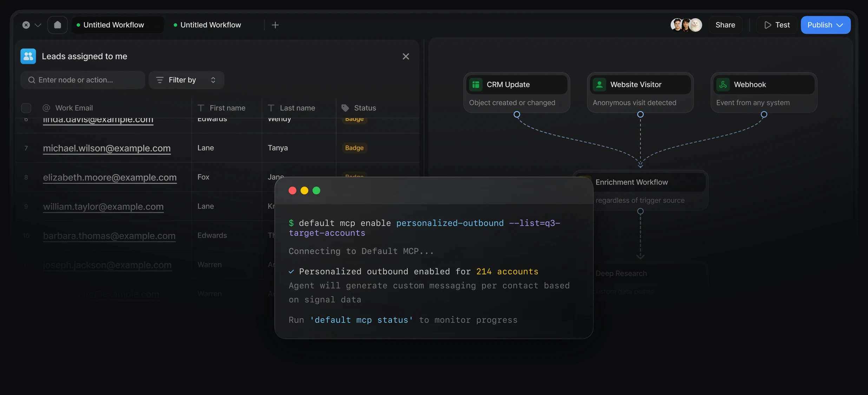Click the Enrichment Workflow output connector port
The height and width of the screenshot is (395, 868).
tap(640, 211)
